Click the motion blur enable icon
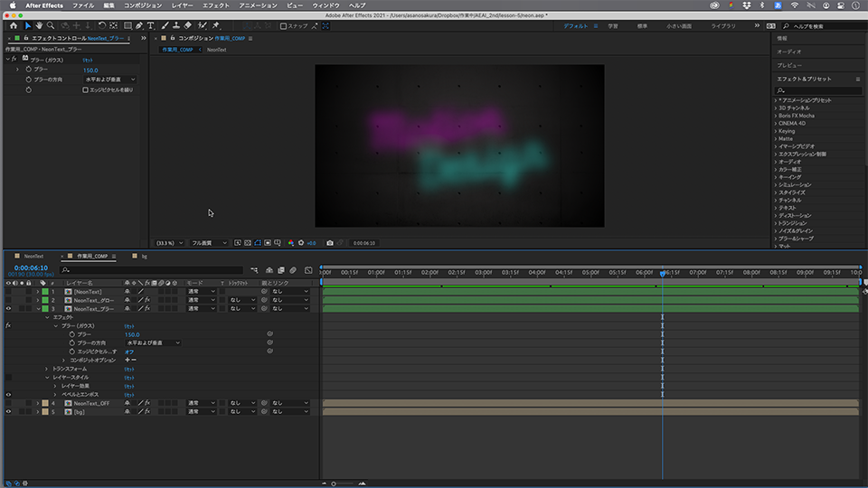The width and height of the screenshot is (868, 488). tap(293, 270)
